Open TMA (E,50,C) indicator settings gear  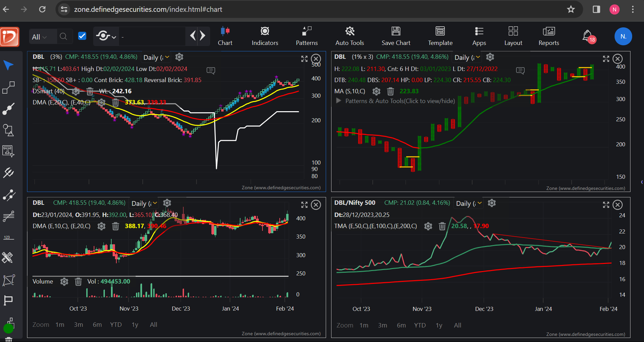428,226
